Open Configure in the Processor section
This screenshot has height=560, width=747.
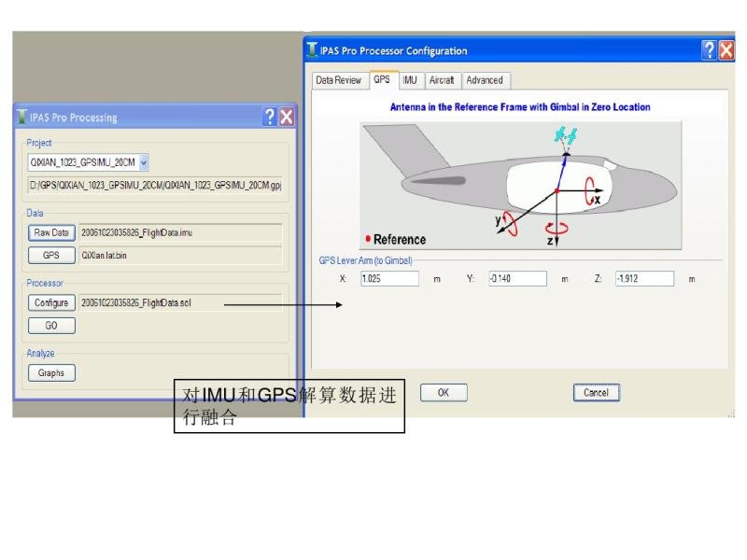[x=51, y=302]
